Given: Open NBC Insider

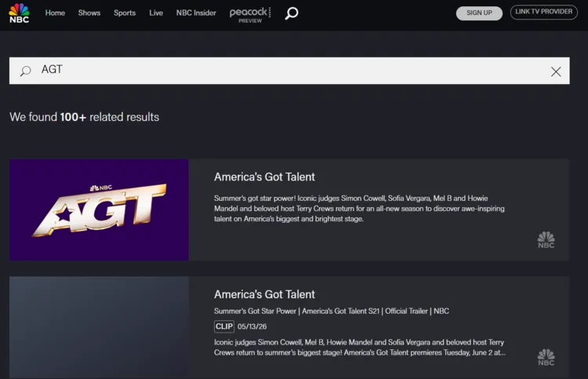Looking at the screenshot, I should coord(196,13).
